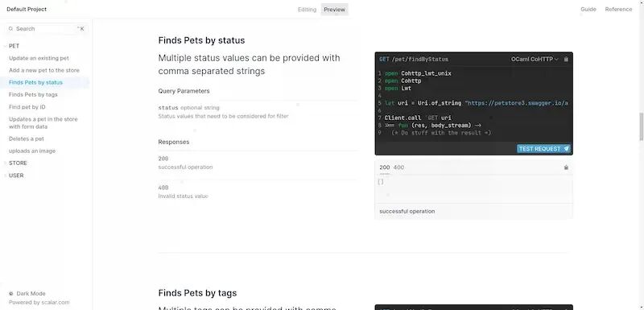Send the TEST REQUEST

point(543,149)
